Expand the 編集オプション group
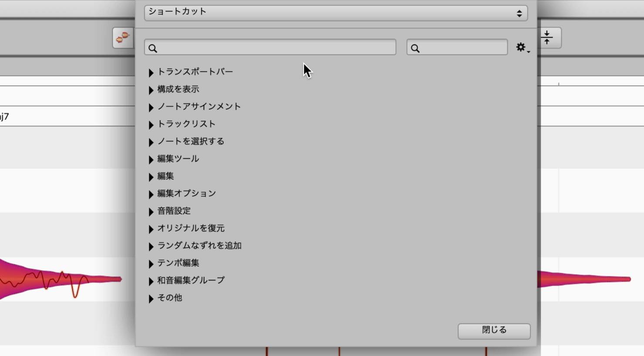The image size is (644, 356). pyautogui.click(x=151, y=194)
